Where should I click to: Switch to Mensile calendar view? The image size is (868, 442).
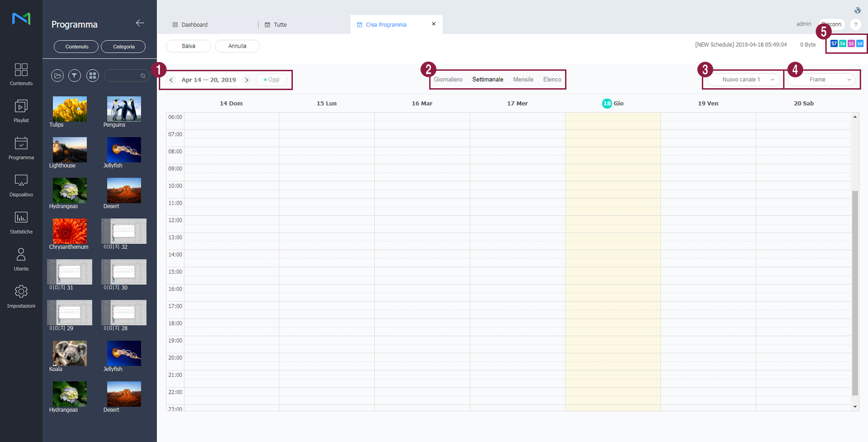(x=523, y=79)
